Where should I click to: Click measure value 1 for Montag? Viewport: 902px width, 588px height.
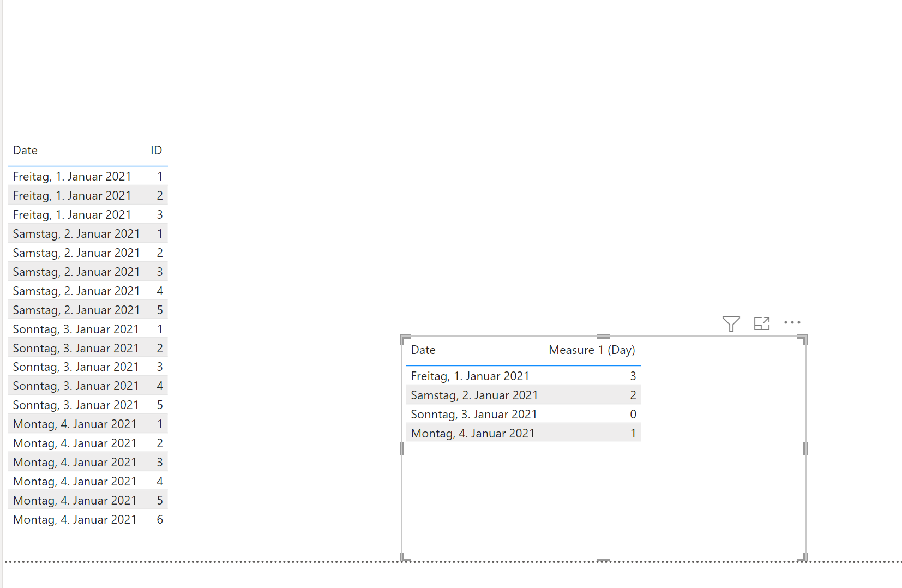[x=633, y=433]
